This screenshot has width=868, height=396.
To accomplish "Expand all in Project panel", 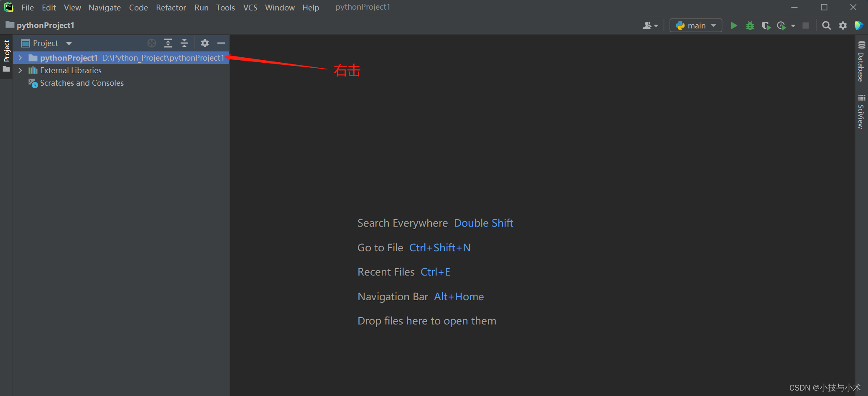I will 168,43.
